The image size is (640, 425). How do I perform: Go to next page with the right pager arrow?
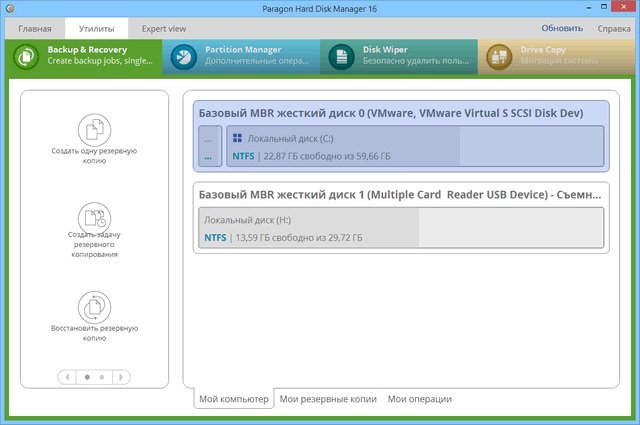120,377
